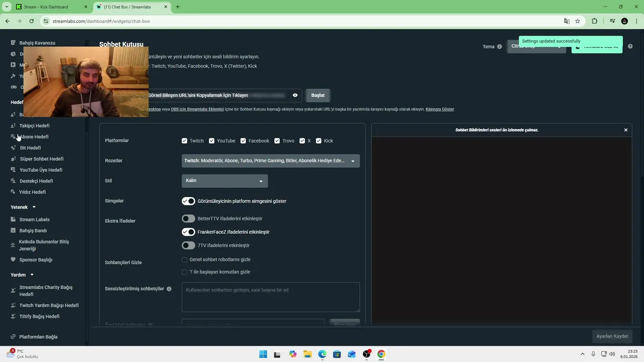Show hidden system tray icons
644x362 pixels.
point(583,354)
